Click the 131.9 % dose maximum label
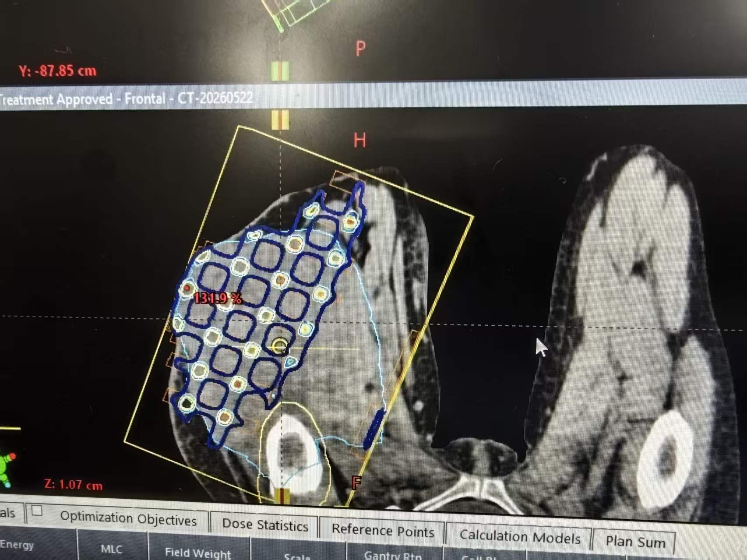Screen dimensions: 747x560 [218, 299]
